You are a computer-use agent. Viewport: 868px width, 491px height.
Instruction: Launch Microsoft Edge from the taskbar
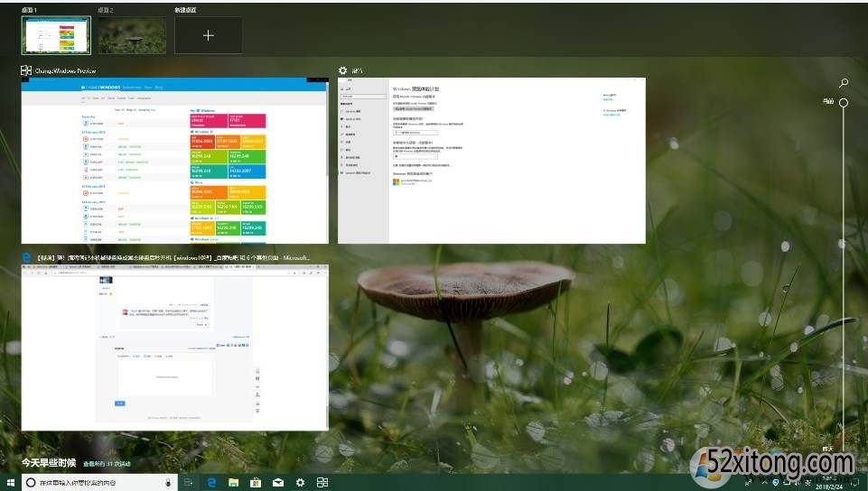(x=211, y=483)
